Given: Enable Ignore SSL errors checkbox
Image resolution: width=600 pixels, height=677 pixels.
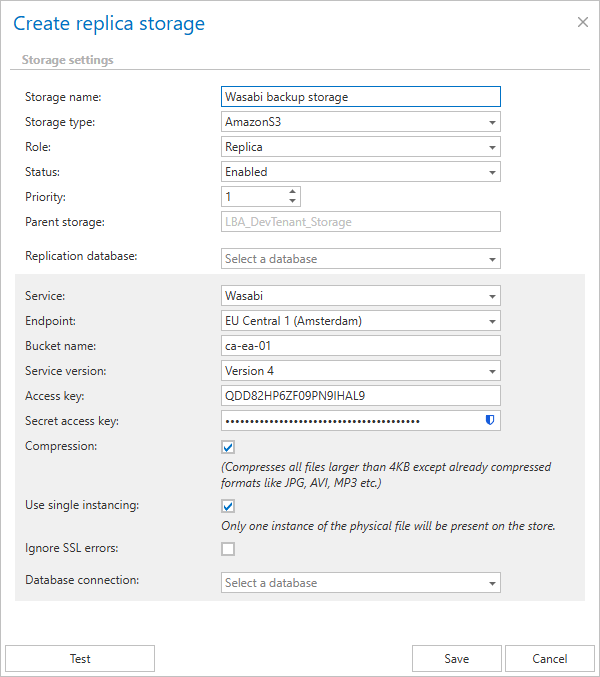Looking at the screenshot, I should point(228,549).
